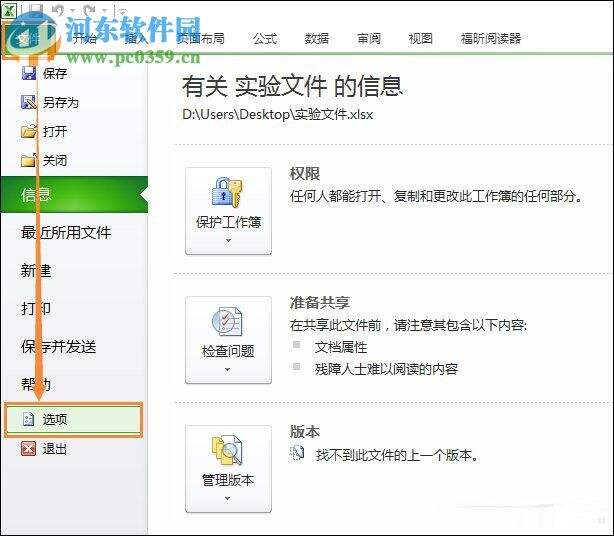Screen dimensions: 614x536
Task: Click the 保存 label in the menu
Action: tap(55, 73)
